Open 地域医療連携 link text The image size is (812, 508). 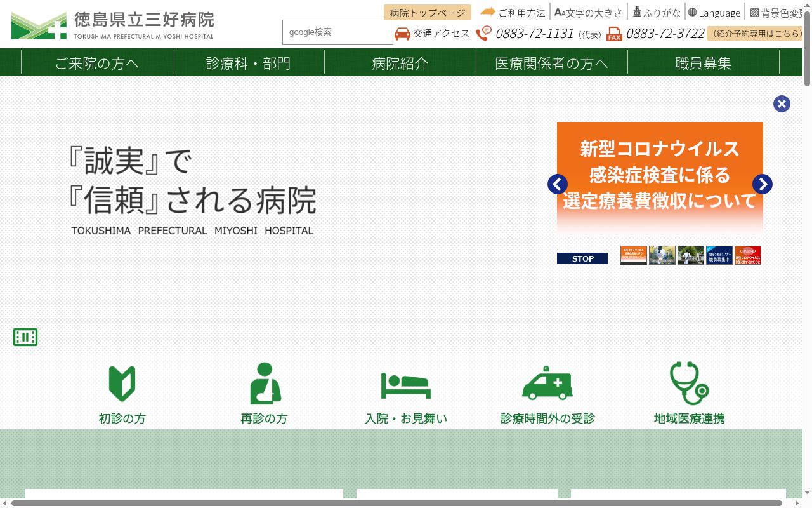(690, 418)
